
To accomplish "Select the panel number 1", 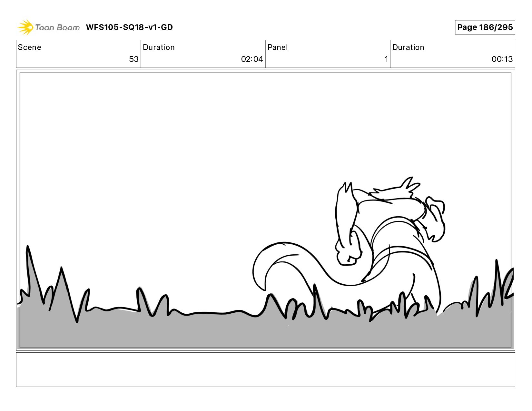I will point(386,59).
